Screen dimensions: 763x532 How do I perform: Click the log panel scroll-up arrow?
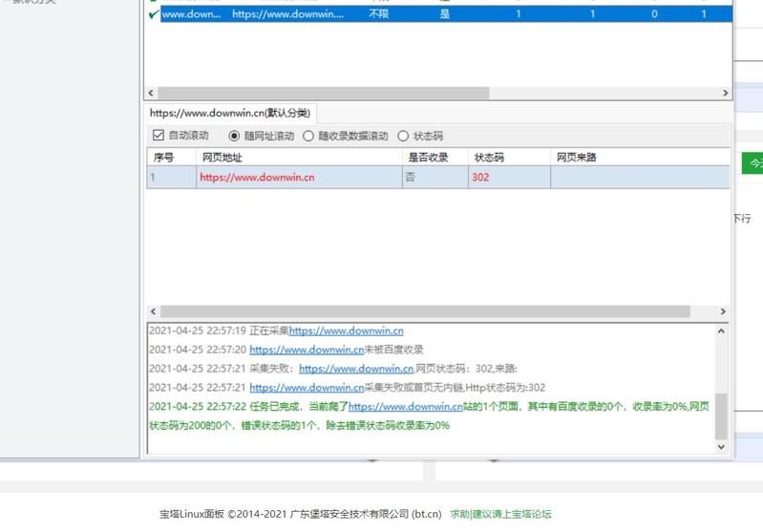(x=721, y=331)
